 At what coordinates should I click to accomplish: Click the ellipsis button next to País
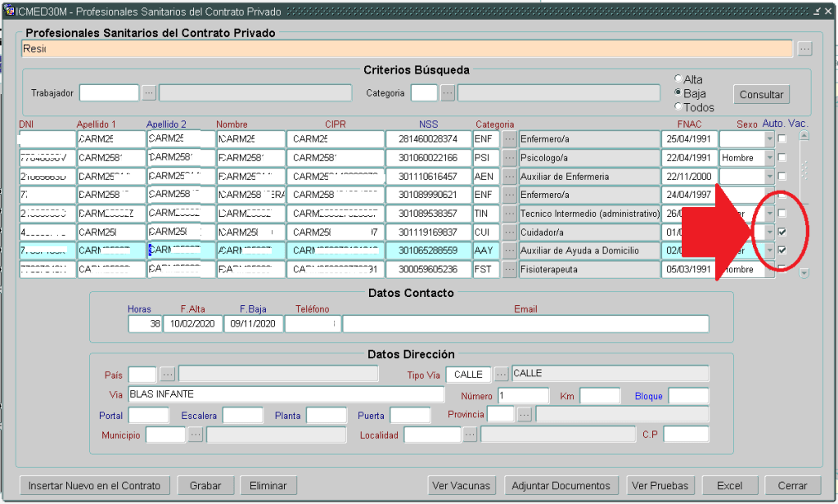click(167, 374)
